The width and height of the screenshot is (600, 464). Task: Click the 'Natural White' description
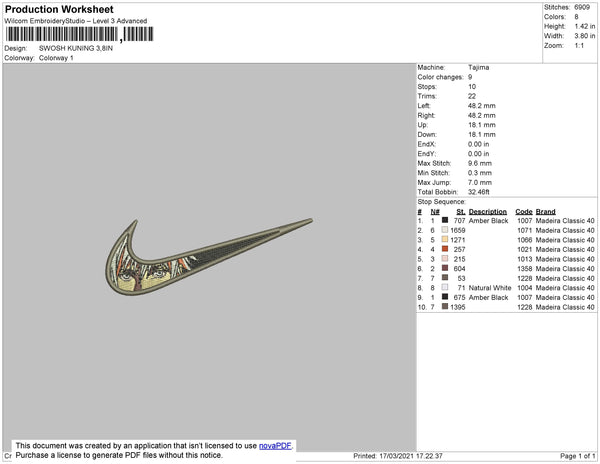(x=490, y=288)
